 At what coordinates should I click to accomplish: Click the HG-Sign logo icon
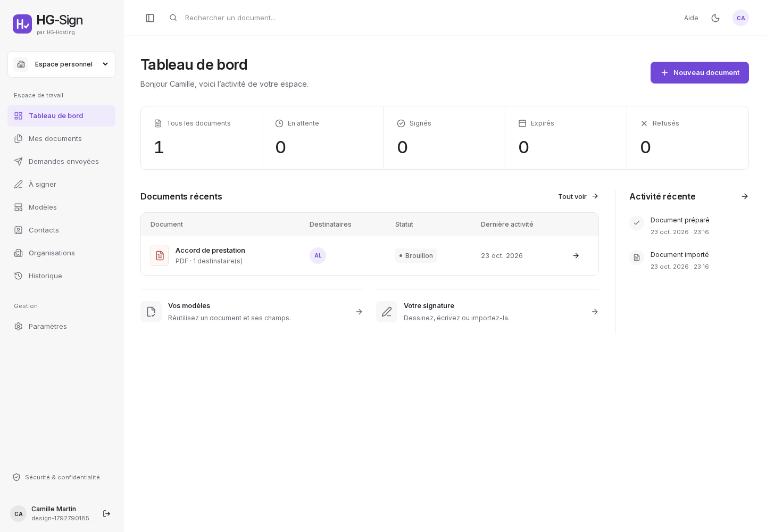(22, 24)
